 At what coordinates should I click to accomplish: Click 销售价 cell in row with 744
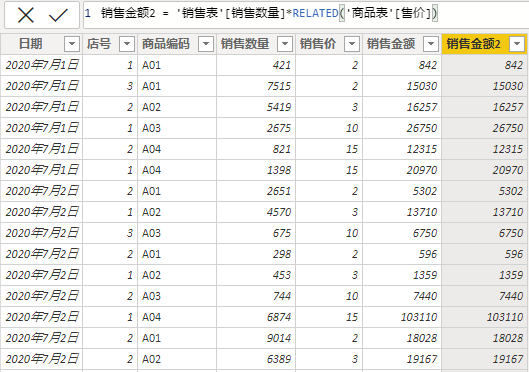click(329, 296)
